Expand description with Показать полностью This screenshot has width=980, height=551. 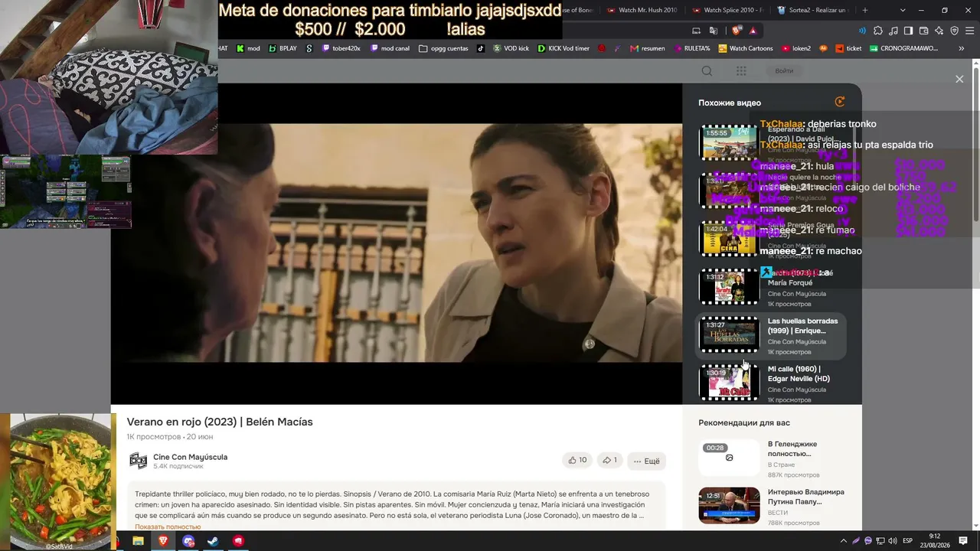click(168, 527)
